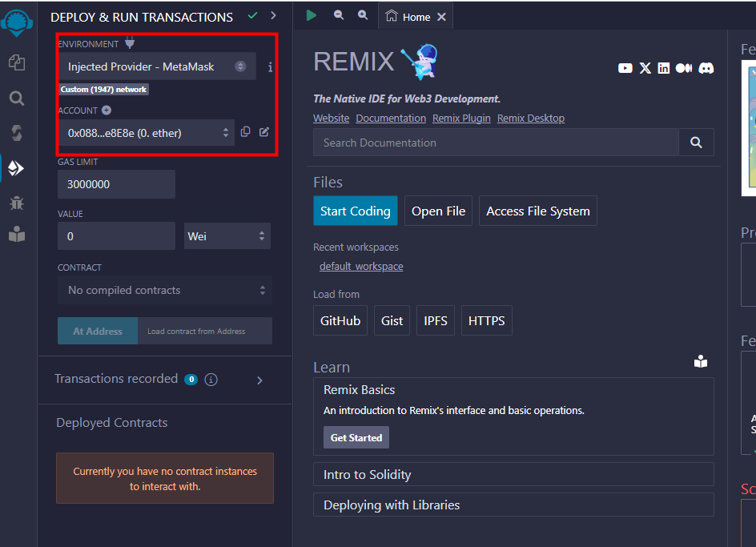Open the file search sidebar icon
The height and width of the screenshot is (547, 756).
tap(17, 99)
